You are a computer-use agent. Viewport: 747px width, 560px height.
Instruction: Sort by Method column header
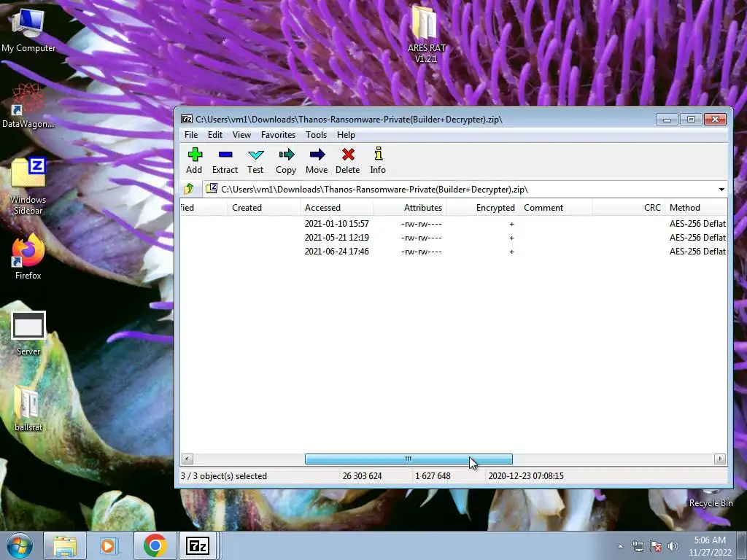(x=696, y=208)
